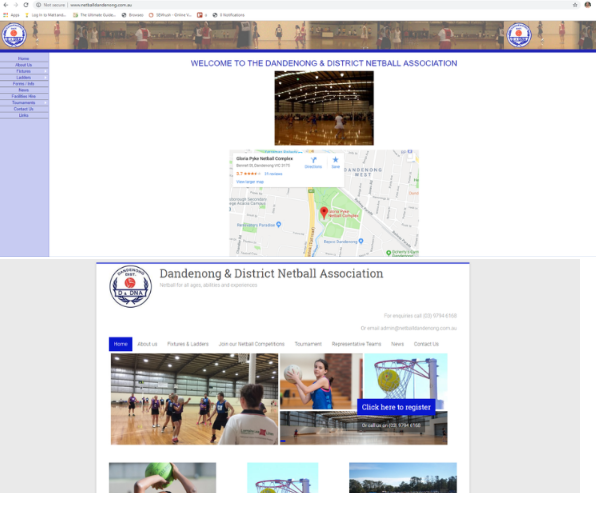Click the indoor court photo under welcome heading
599x522 pixels.
[324, 108]
